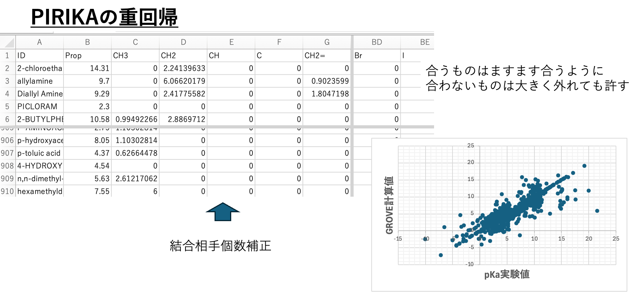
Task: Click the cell 2.24139633
Action: pyautogui.click(x=183, y=68)
